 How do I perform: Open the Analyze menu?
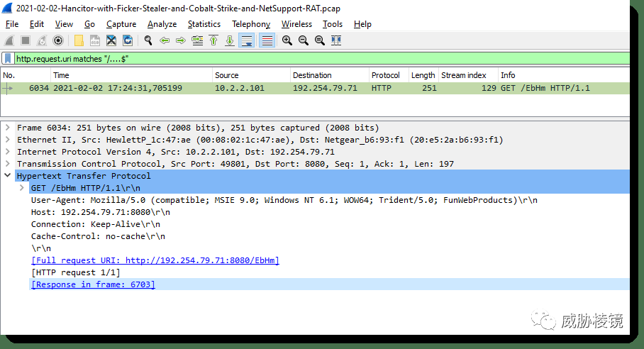[162, 24]
